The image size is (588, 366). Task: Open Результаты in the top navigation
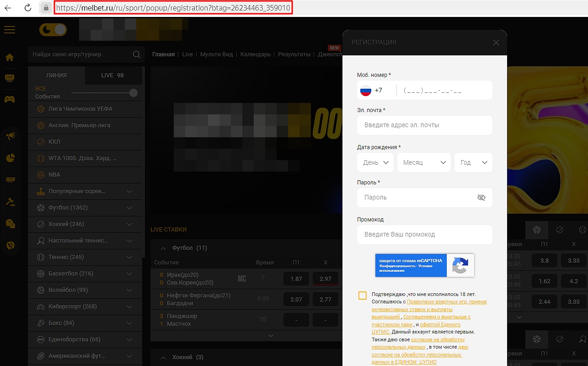[294, 54]
